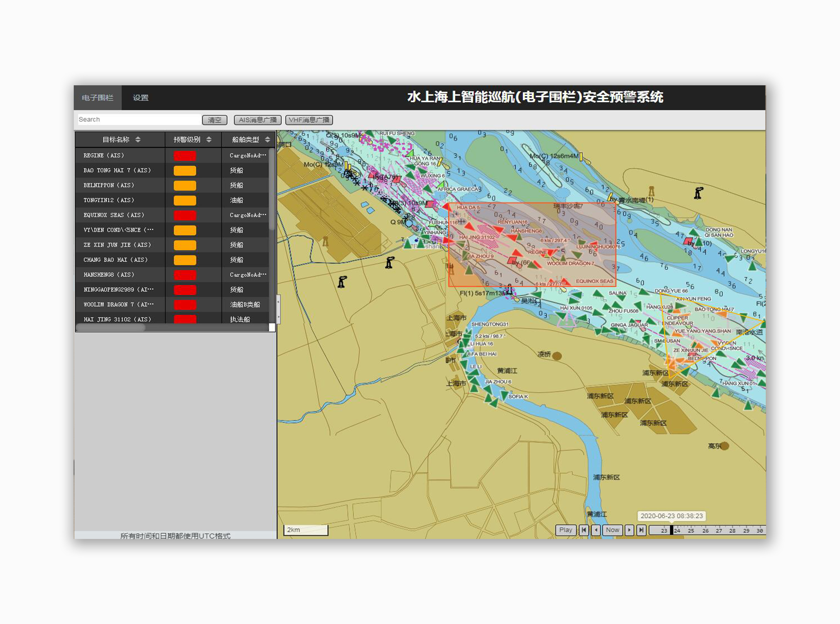Open the 电子围栏 tab
Viewport: 840px width, 624px height.
97,98
